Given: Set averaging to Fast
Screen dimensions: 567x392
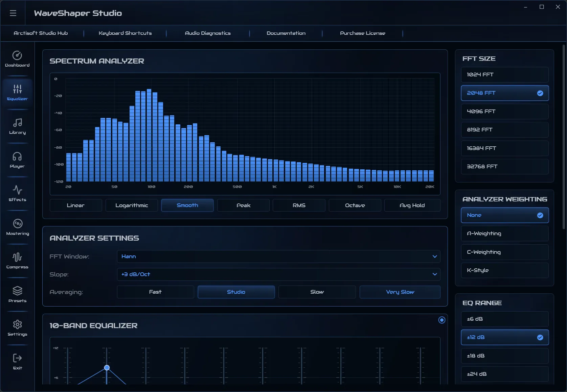Looking at the screenshot, I should point(155,292).
